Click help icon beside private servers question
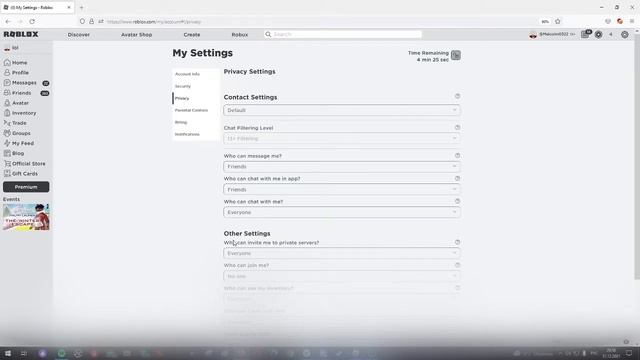Screen dimensions: 640x360 pos(457,242)
